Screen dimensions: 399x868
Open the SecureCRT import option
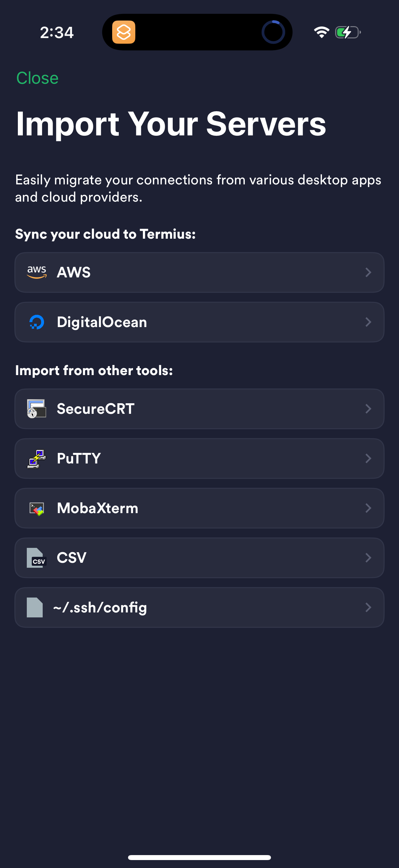click(199, 409)
